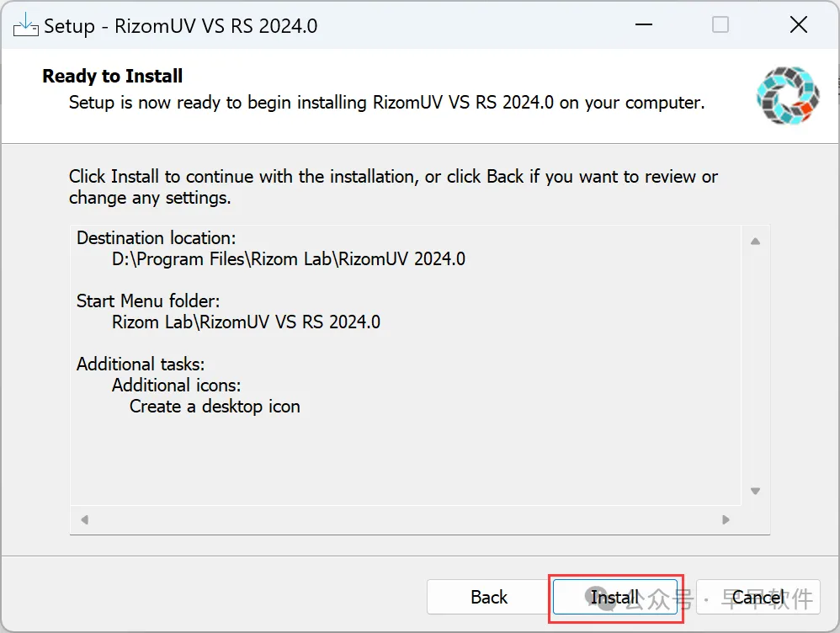Click the "Start Menu folder:" label

148,301
